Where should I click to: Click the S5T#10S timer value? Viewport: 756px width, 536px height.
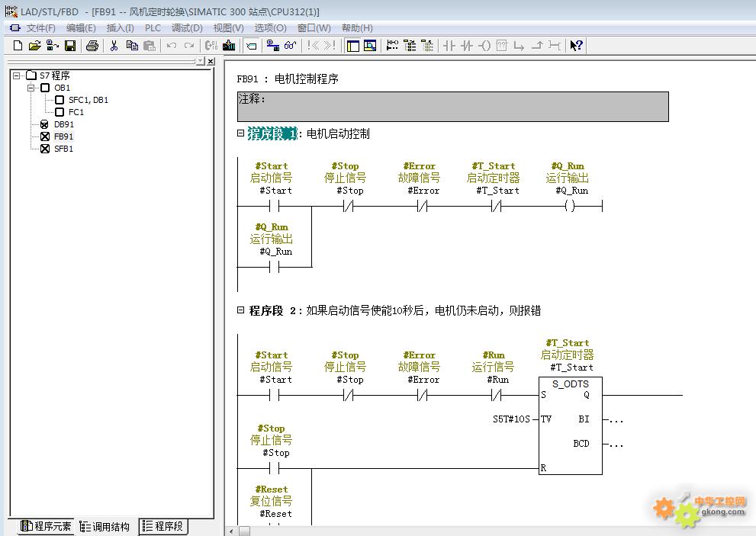[511, 419]
